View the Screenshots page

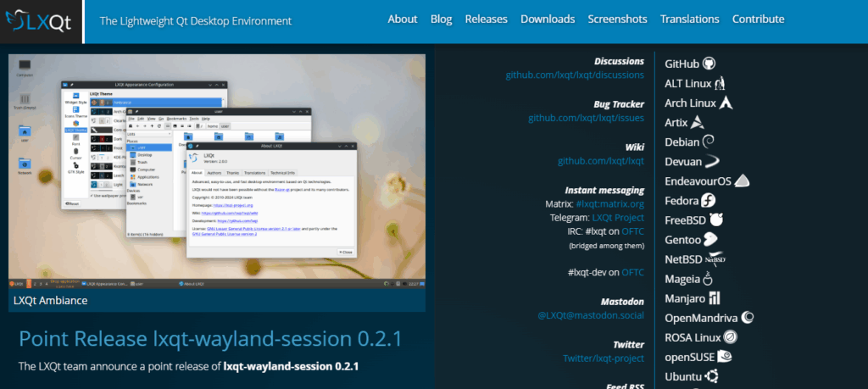[x=617, y=19]
